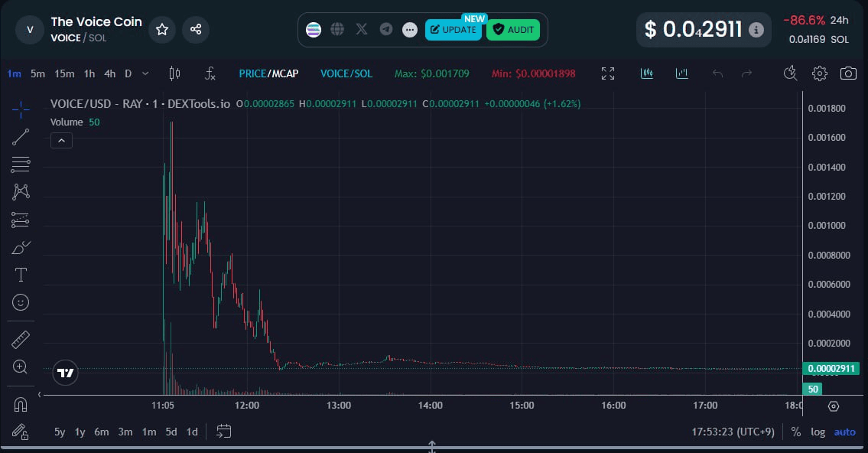Add The Voice Coin to favorites with star
The image size is (868, 453).
pyautogui.click(x=162, y=29)
